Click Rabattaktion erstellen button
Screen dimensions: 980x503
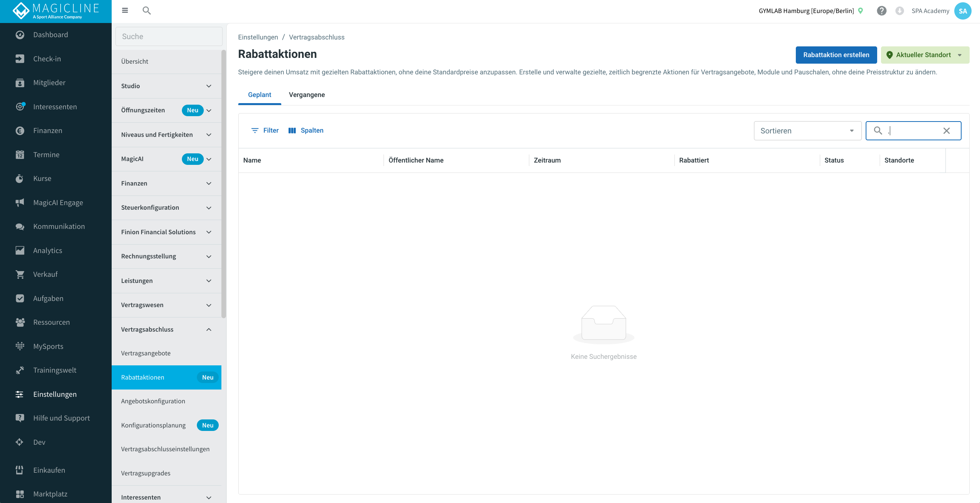coord(836,55)
